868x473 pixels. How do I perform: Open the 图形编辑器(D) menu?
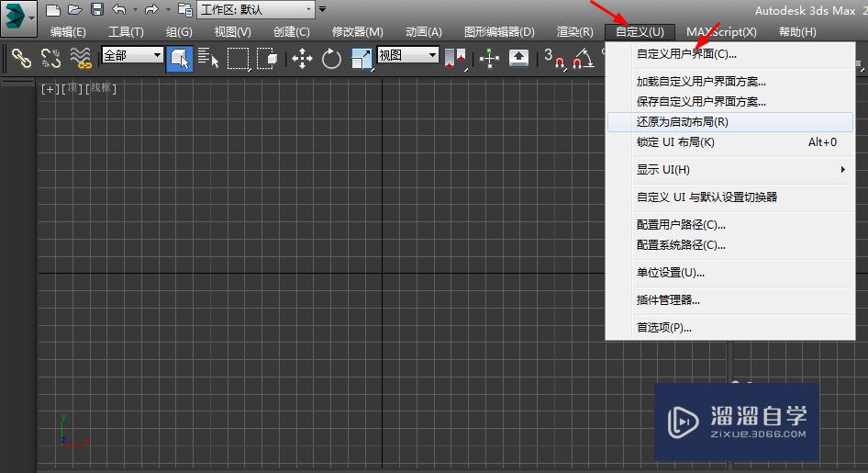pyautogui.click(x=499, y=31)
